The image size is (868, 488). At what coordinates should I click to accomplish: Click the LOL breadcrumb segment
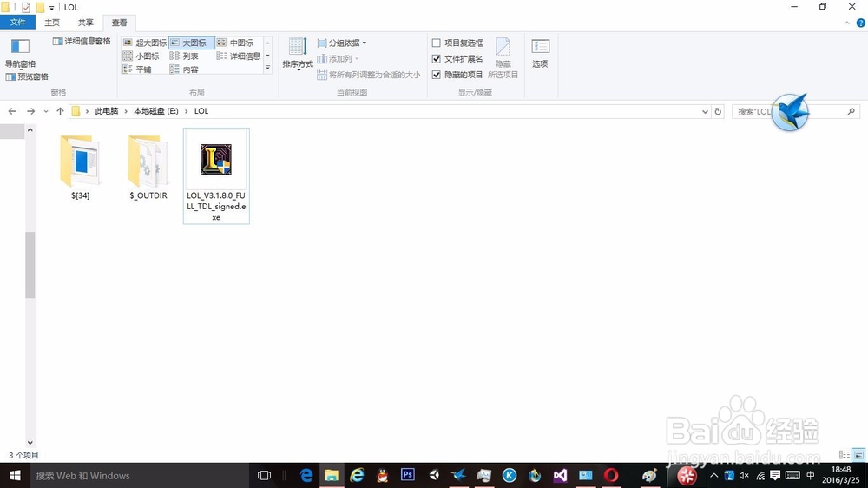201,111
